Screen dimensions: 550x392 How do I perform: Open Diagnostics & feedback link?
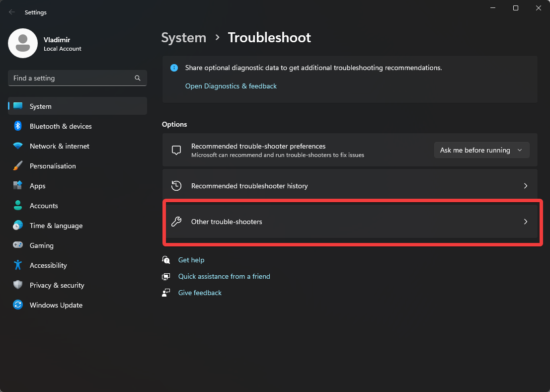231,86
